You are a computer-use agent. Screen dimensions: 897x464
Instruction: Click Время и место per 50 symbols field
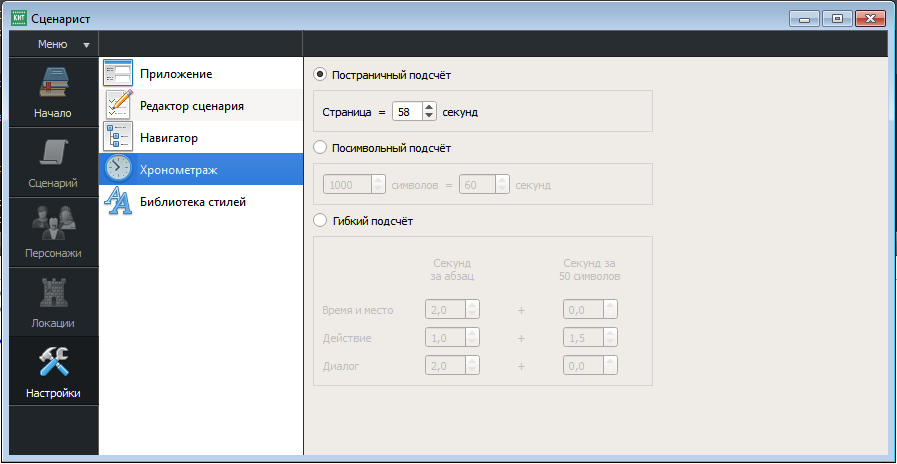(590, 310)
